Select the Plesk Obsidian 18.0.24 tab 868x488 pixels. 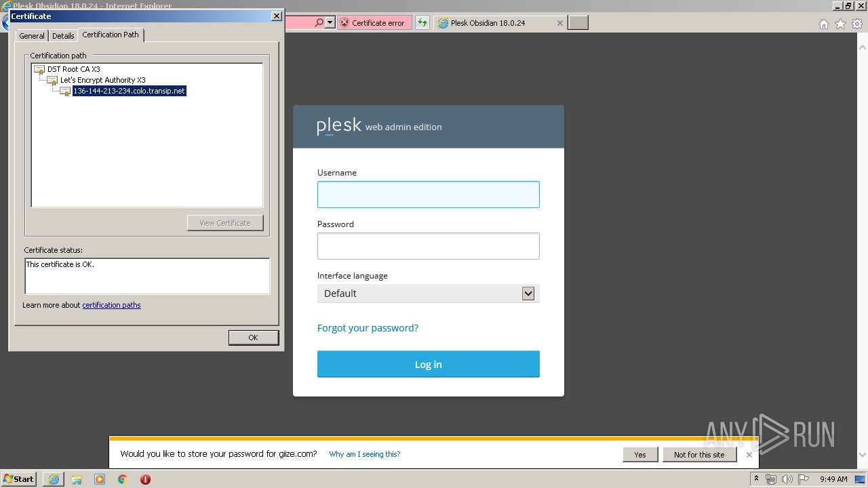coord(500,22)
